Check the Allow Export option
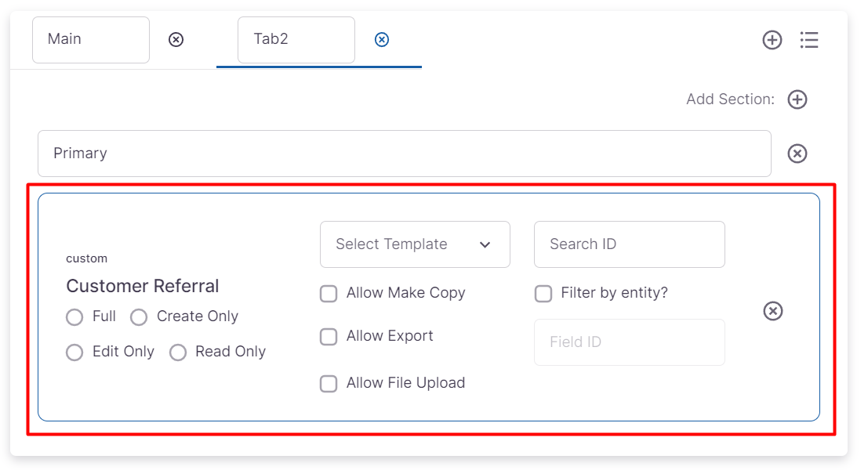Viewport: 868px width, 470px height. (x=329, y=337)
